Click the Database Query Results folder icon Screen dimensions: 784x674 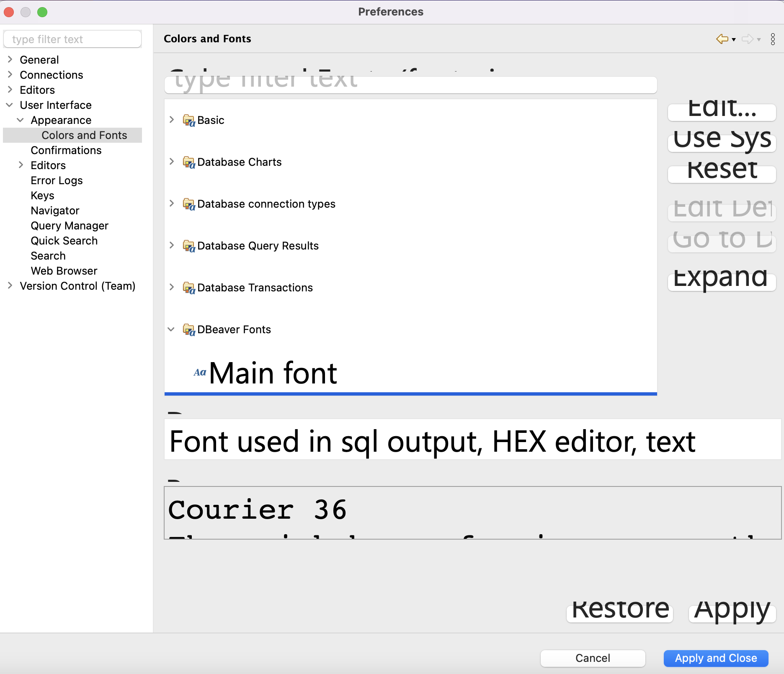pyautogui.click(x=189, y=246)
